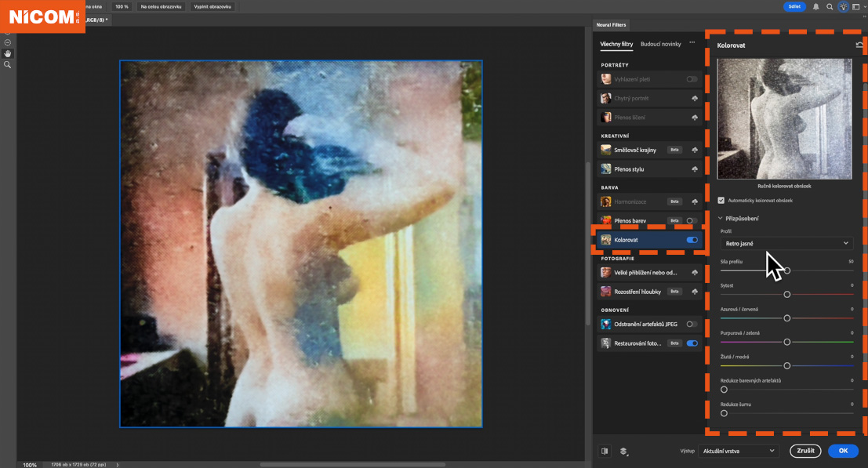The width and height of the screenshot is (868, 468).
Task: Click the split-view preview comparison icon
Action: pyautogui.click(x=604, y=451)
